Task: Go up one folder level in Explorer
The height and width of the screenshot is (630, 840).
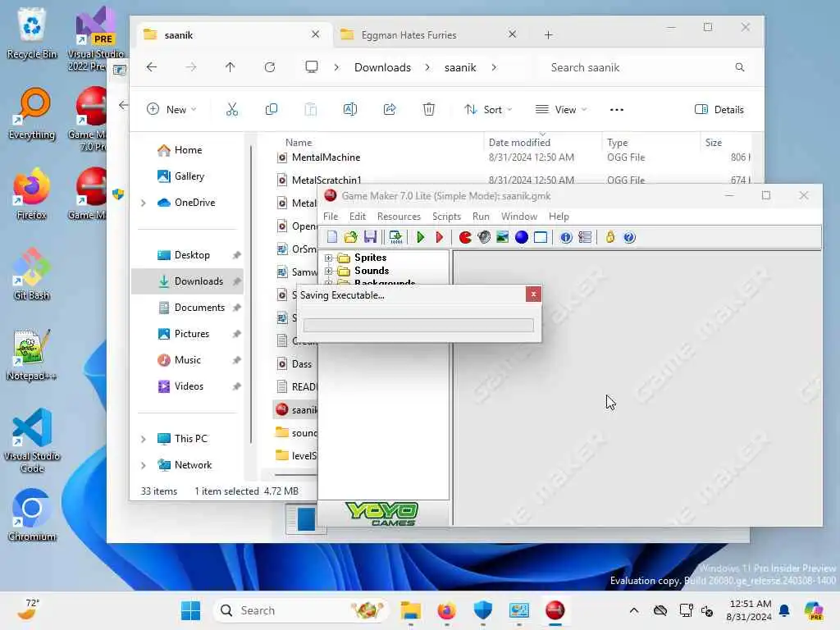Action: point(231,67)
